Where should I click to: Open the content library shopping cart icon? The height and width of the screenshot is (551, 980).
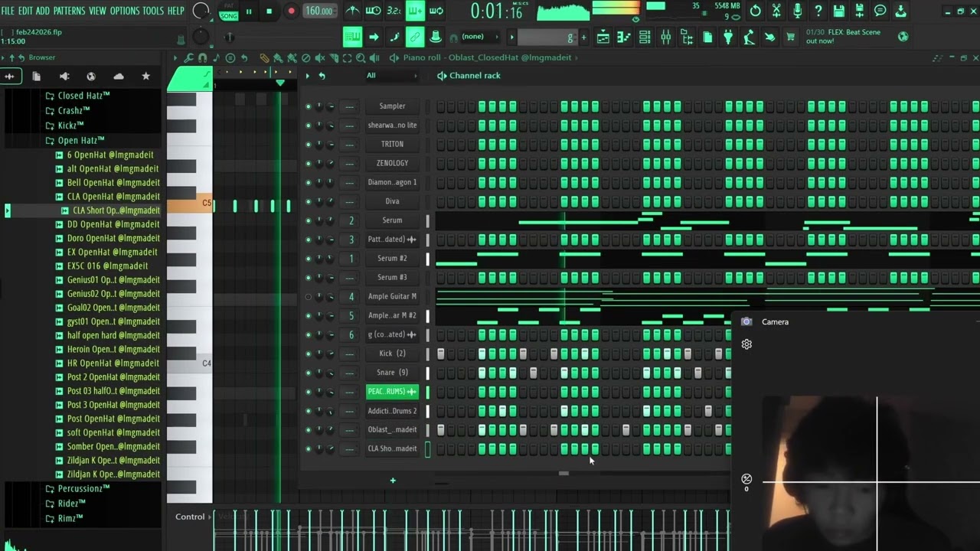790,36
